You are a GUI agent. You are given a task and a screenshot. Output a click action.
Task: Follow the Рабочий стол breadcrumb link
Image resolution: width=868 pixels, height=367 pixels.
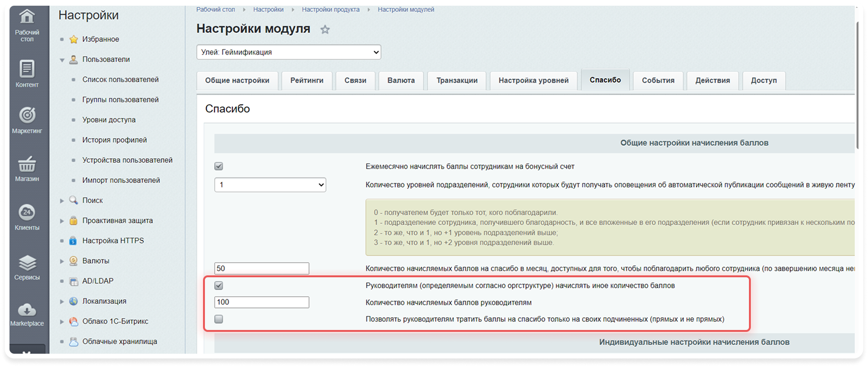216,9
